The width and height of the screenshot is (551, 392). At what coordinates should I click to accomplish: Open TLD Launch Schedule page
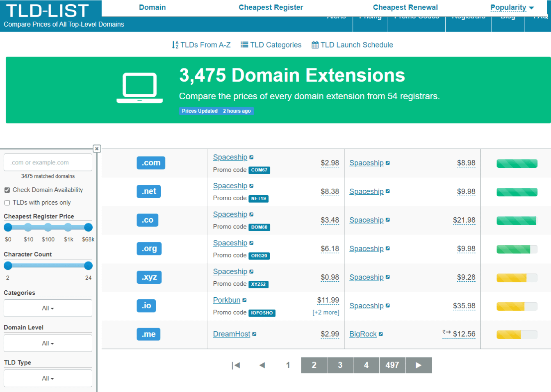[353, 45]
